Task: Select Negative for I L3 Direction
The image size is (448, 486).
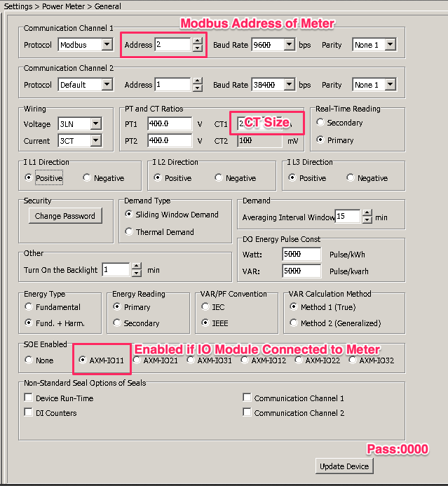Action: (x=367, y=178)
